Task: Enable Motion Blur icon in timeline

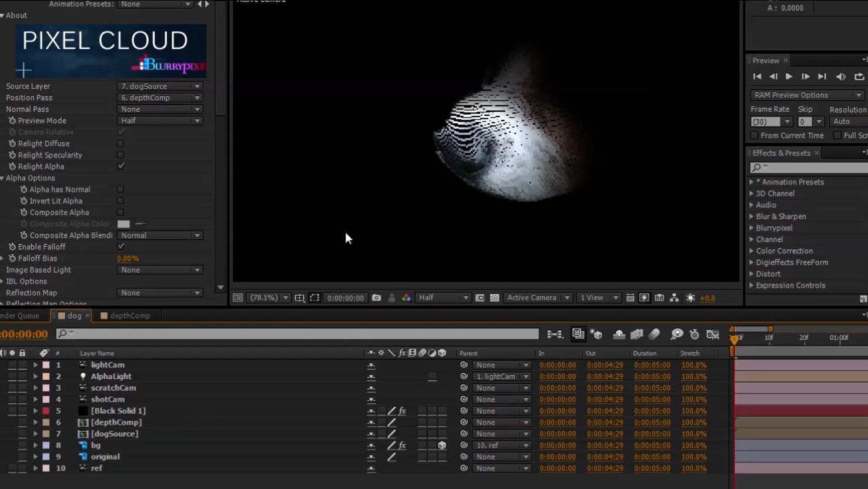Action: tap(654, 334)
